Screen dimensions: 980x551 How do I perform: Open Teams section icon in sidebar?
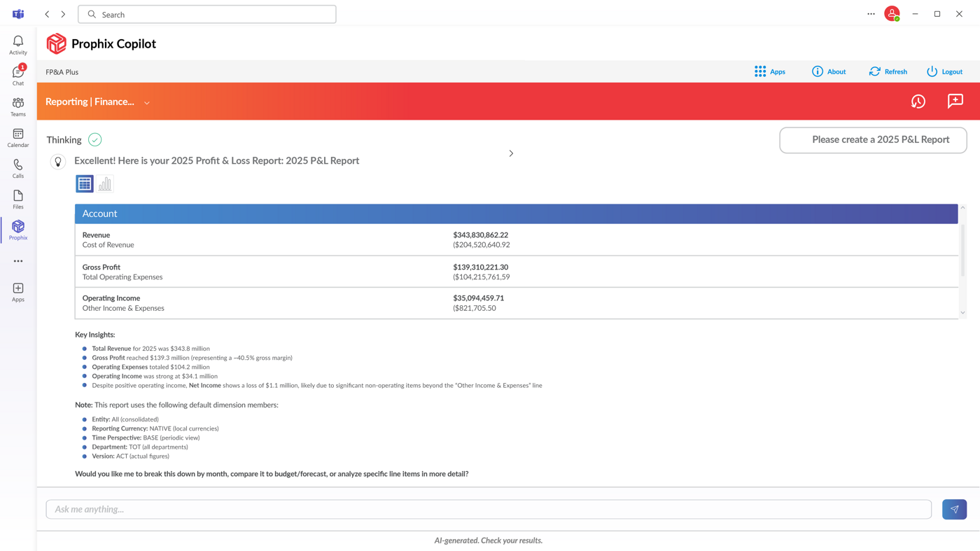tap(18, 106)
